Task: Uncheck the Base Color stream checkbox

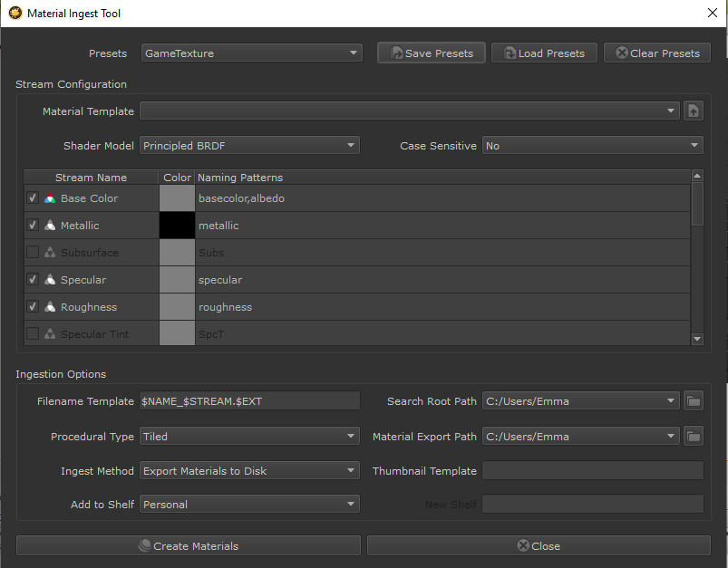Action: [x=33, y=198]
